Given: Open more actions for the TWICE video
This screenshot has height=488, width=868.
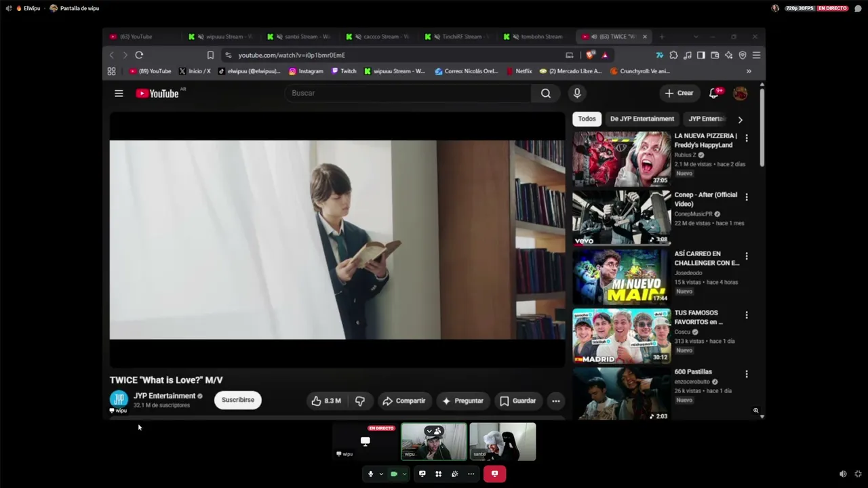Looking at the screenshot, I should 556,401.
